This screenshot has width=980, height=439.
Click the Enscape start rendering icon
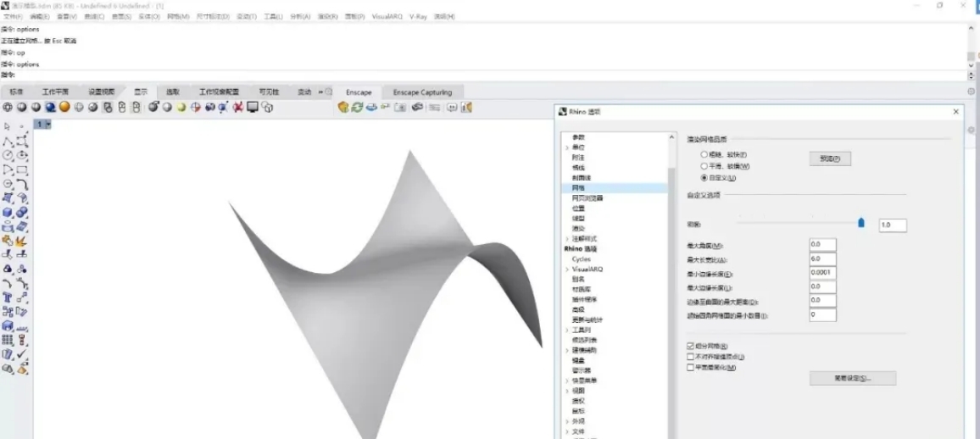click(x=343, y=107)
